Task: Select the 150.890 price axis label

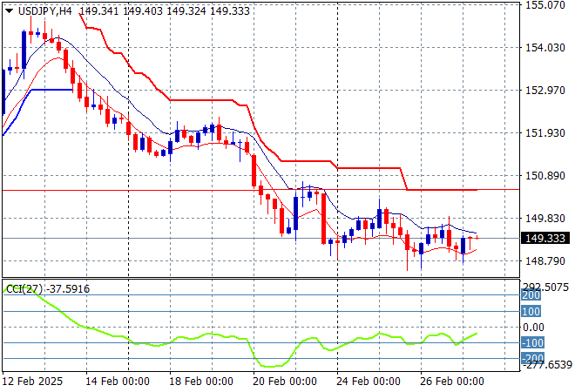Action: click(x=545, y=176)
